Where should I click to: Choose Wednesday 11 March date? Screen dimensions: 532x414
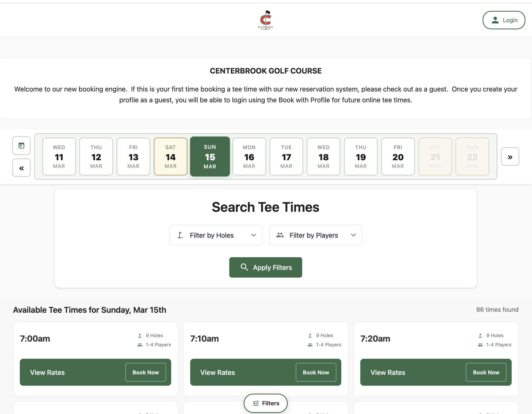pyautogui.click(x=59, y=157)
